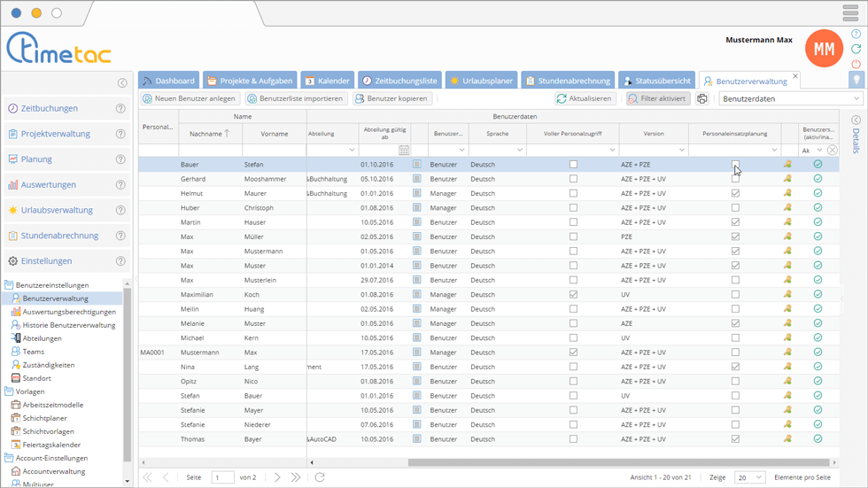Click the print icon in the toolbar
Screen dimensions: 868x488
click(702, 99)
